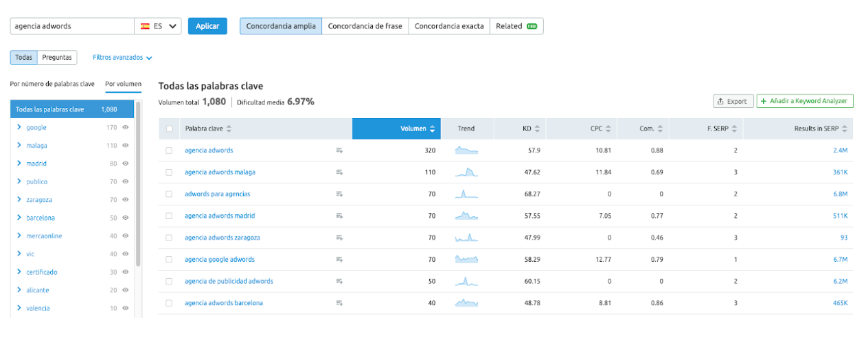Select Todas las palabras clave group
This screenshot has height=349, width=868.
tap(72, 109)
